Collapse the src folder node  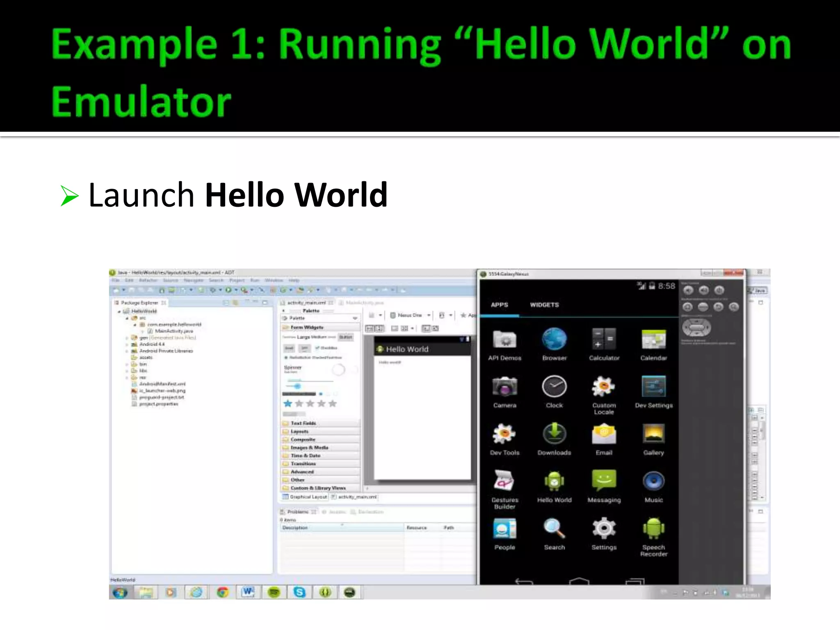[127, 318]
